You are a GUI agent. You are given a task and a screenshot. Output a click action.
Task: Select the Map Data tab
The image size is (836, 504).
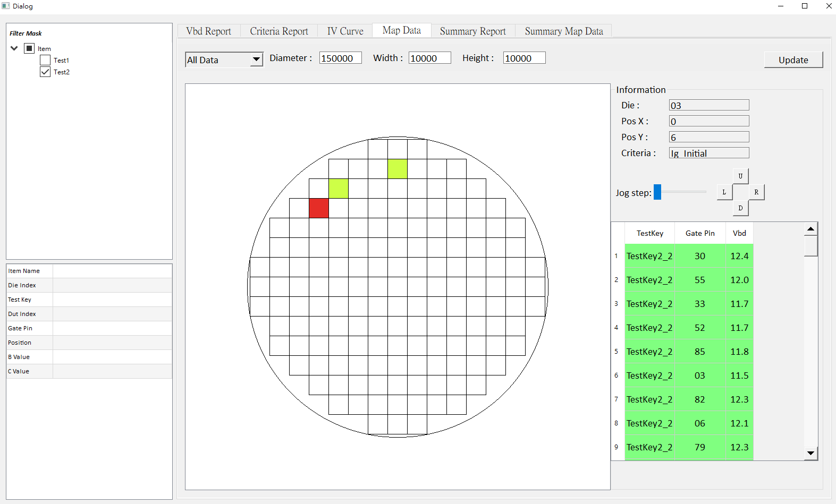point(402,30)
